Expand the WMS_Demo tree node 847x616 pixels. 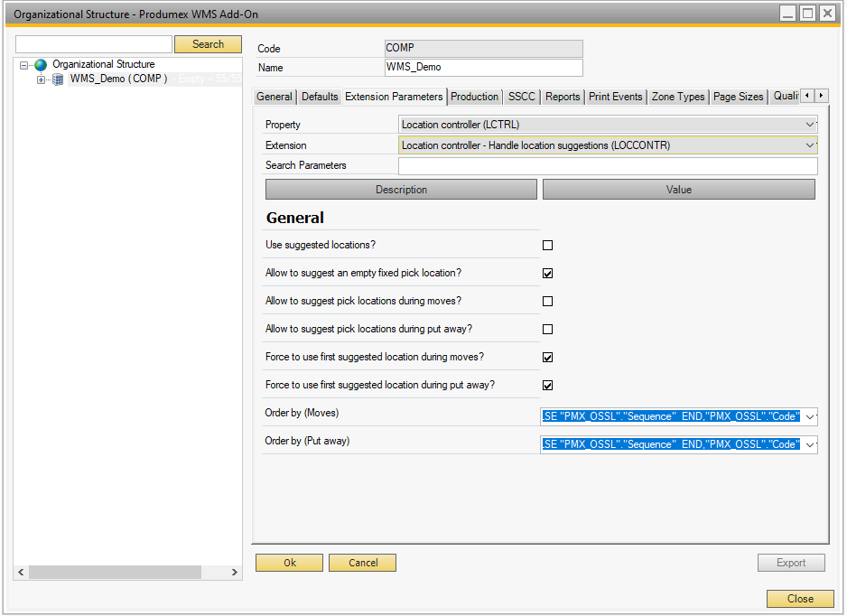[x=41, y=79]
